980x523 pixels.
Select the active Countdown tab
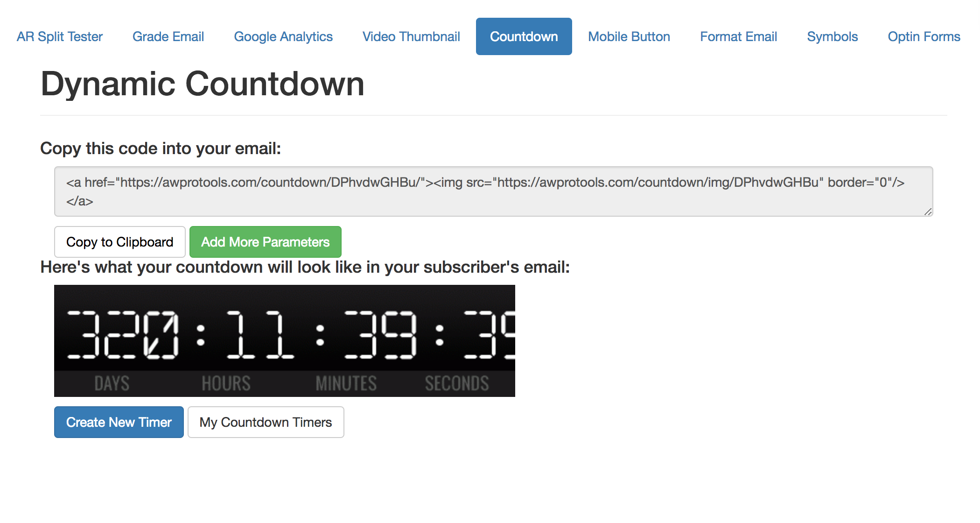(x=524, y=36)
